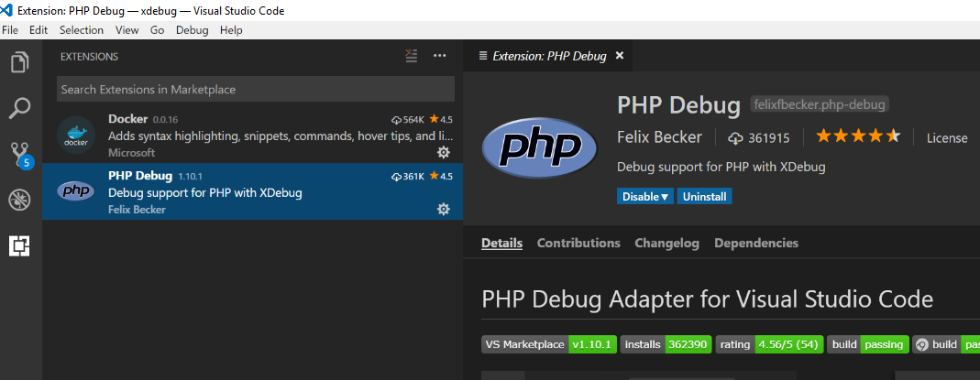This screenshot has width=980, height=380.
Task: Switch to the Dependencies tab
Action: [x=756, y=244]
